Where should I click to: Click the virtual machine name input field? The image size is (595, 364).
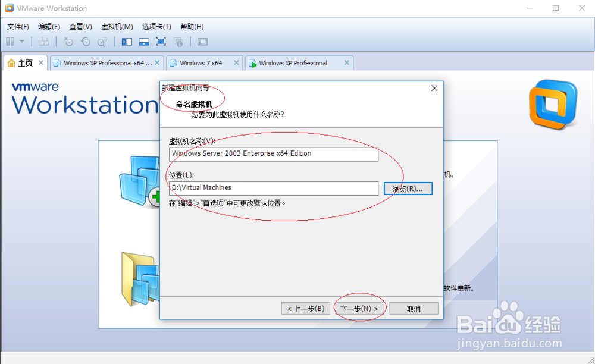pyautogui.click(x=274, y=154)
